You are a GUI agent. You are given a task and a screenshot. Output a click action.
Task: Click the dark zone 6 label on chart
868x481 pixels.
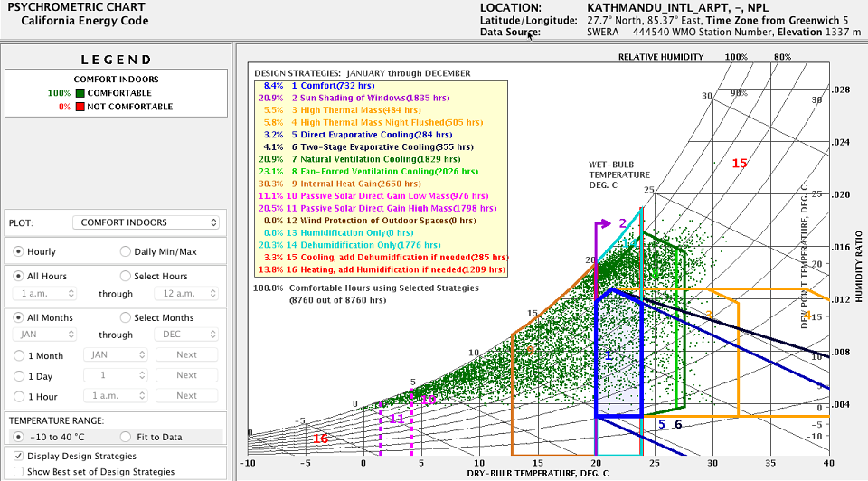pyautogui.click(x=678, y=425)
